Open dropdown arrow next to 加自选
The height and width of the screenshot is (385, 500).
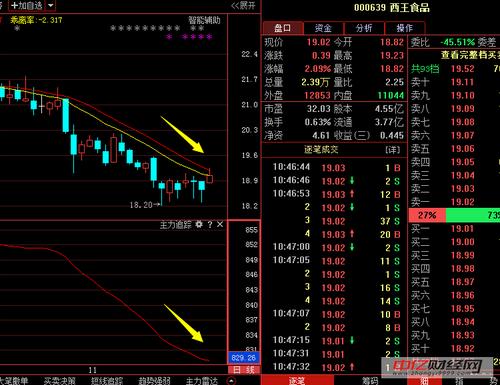50,5
